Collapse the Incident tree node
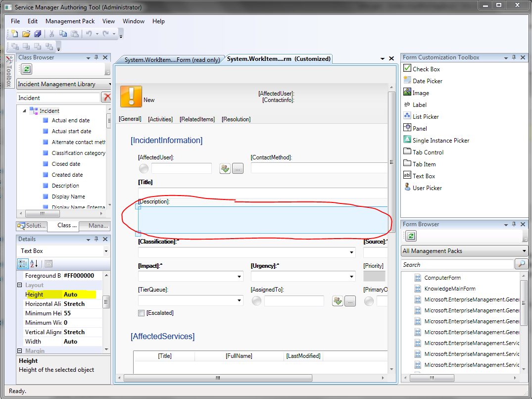532x399 pixels. [x=24, y=110]
